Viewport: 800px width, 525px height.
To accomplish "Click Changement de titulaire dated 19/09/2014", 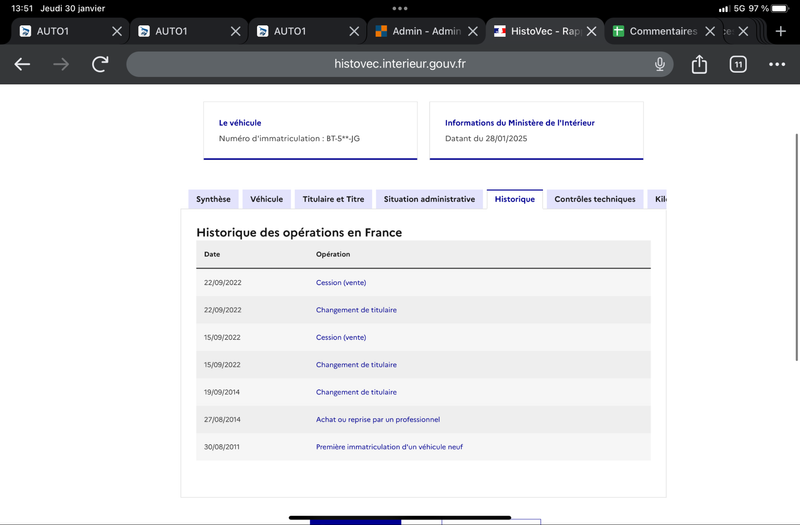I will point(356,392).
